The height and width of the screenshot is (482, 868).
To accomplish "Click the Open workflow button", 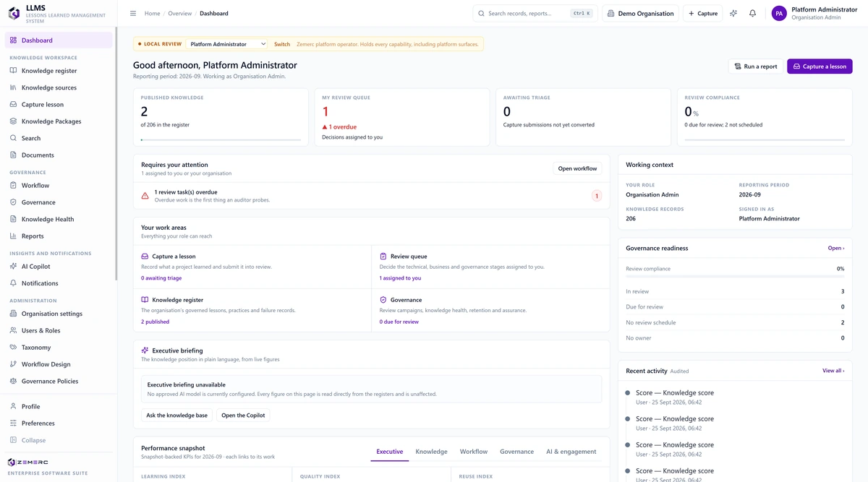I will 577,168.
